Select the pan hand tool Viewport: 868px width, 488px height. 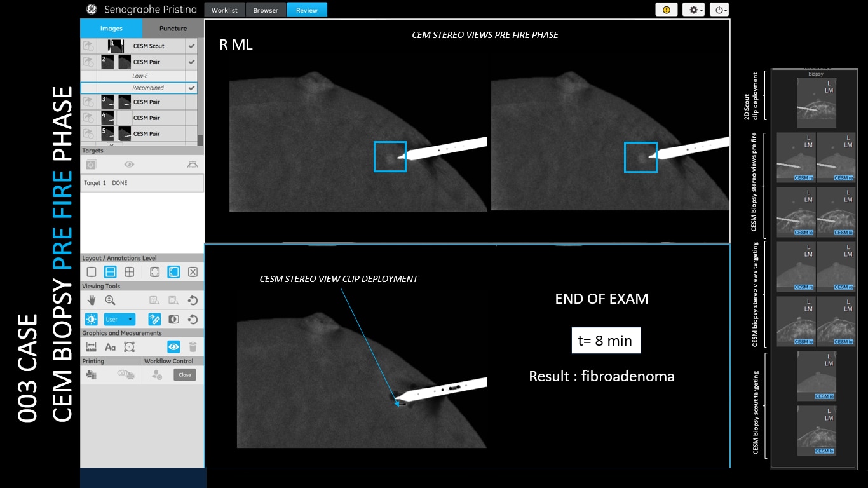coord(92,301)
